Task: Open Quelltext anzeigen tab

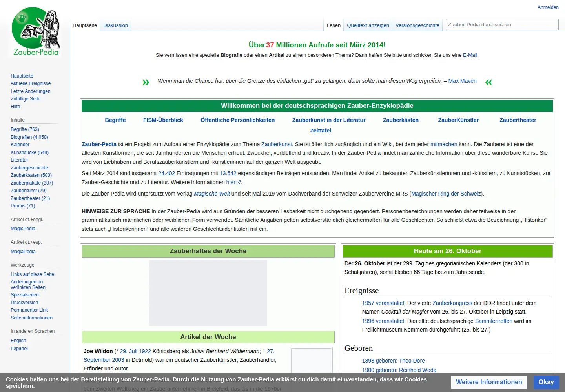Action: pyautogui.click(x=368, y=25)
